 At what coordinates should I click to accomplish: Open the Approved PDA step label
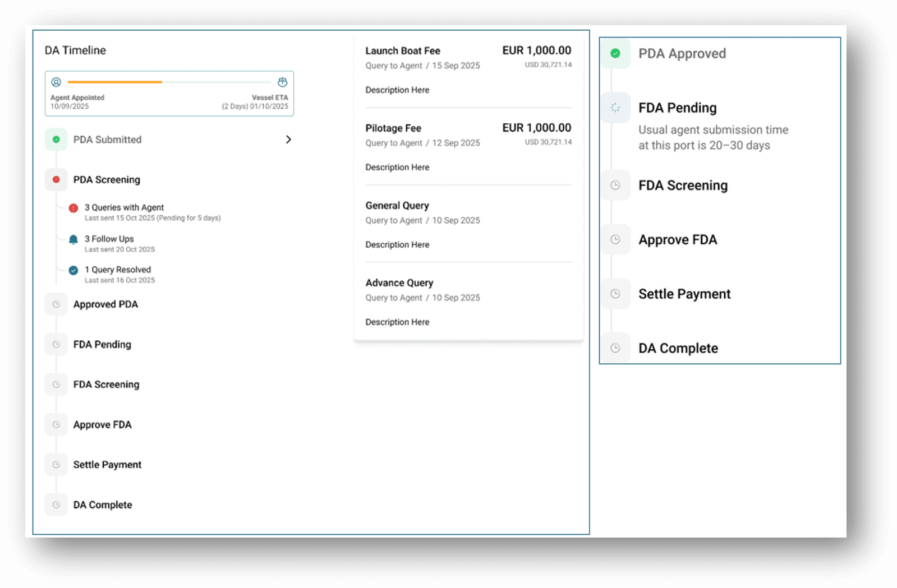(105, 304)
